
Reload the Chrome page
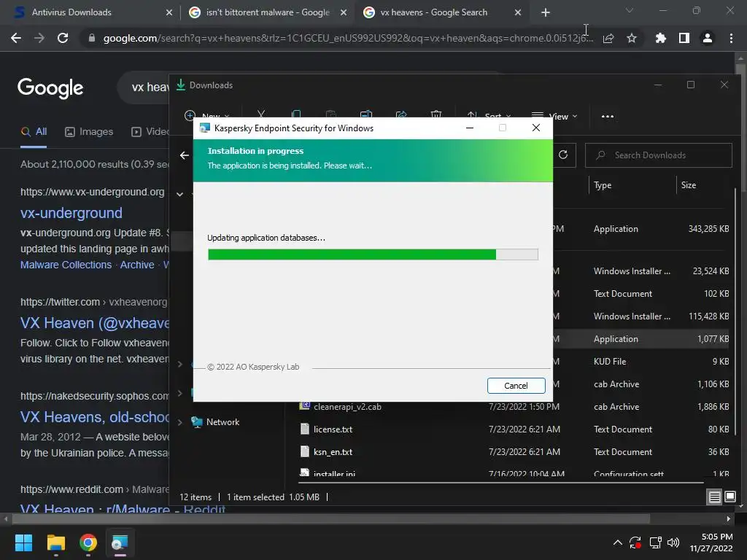[63, 38]
